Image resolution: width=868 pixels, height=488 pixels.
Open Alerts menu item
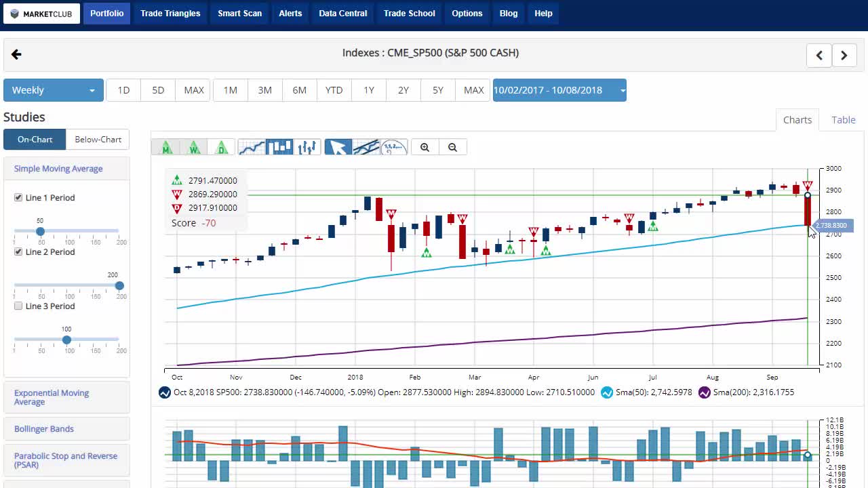[290, 14]
